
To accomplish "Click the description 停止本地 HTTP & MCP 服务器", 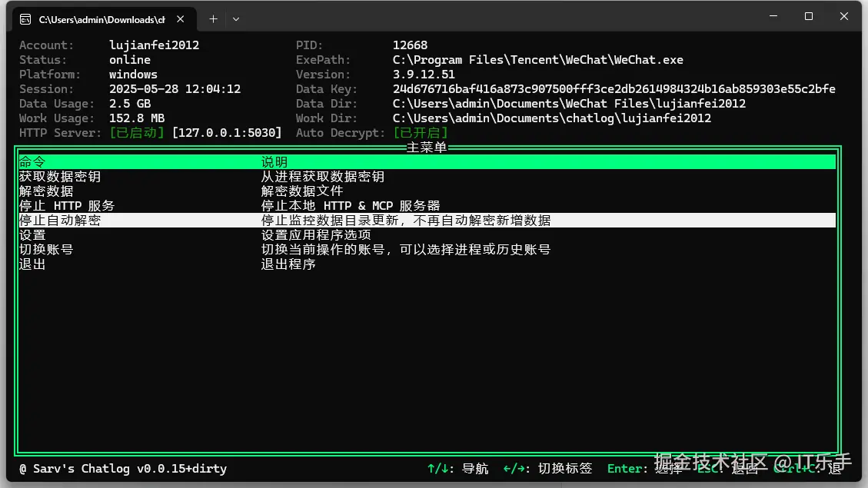I will 351,206.
